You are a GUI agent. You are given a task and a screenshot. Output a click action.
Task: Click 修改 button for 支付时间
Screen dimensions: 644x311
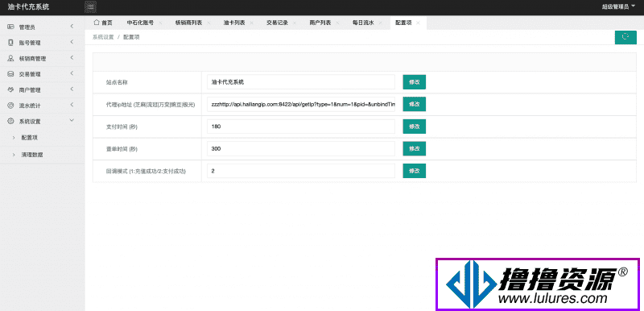point(414,126)
